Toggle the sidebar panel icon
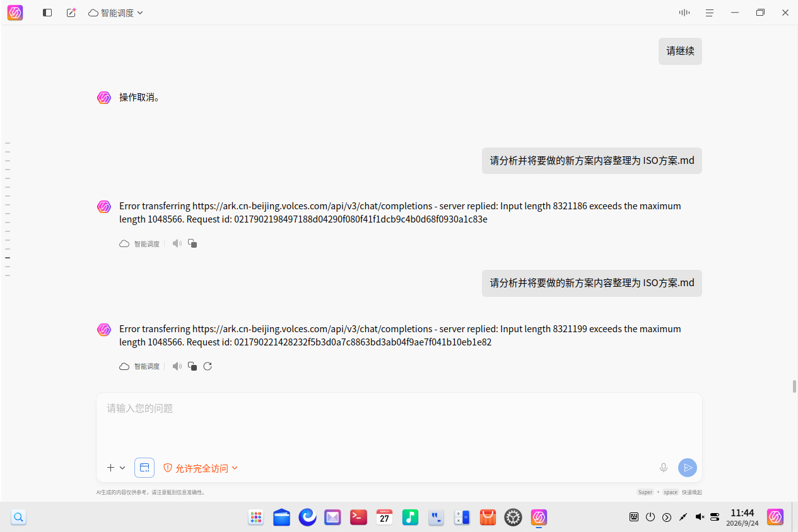The width and height of the screenshot is (798, 532). [x=47, y=13]
